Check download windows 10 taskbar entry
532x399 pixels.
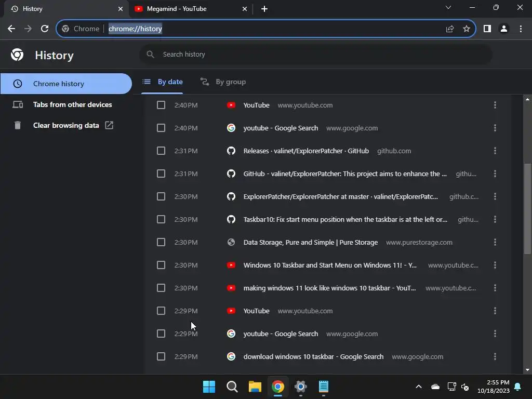coord(161,356)
